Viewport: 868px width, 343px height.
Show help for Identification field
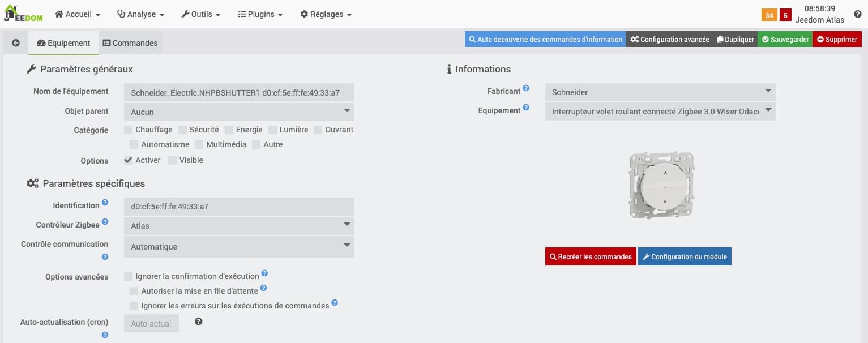click(105, 203)
